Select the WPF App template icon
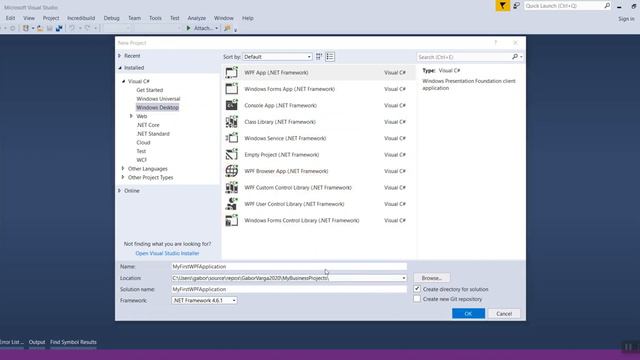This screenshot has width=640, height=360. point(231,72)
